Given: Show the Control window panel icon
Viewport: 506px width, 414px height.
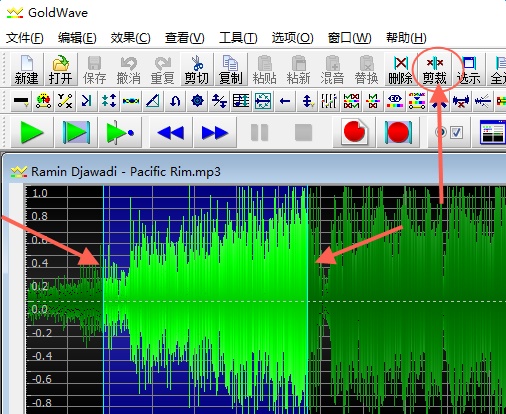Looking at the screenshot, I should 492,132.
